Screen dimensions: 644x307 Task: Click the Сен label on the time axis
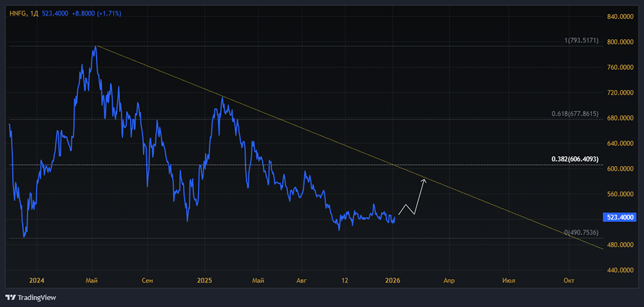(x=147, y=281)
